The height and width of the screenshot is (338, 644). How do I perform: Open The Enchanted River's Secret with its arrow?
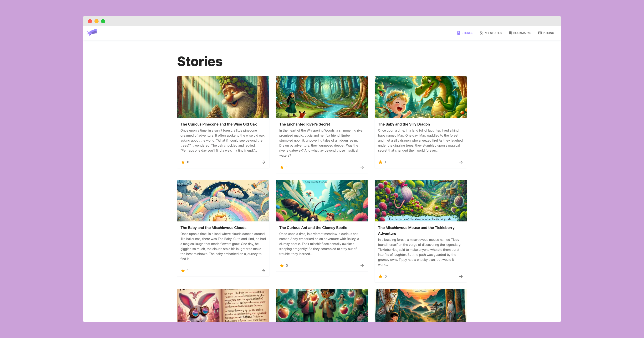[x=362, y=167]
